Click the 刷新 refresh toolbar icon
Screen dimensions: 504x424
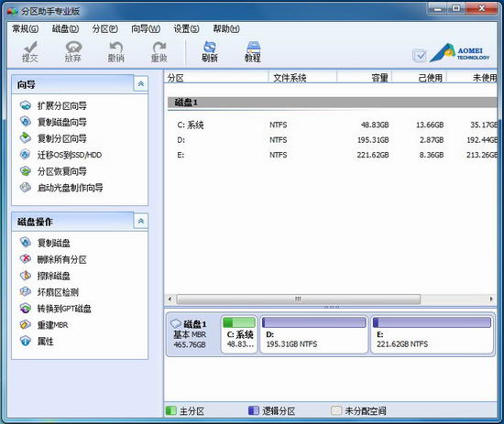[210, 52]
